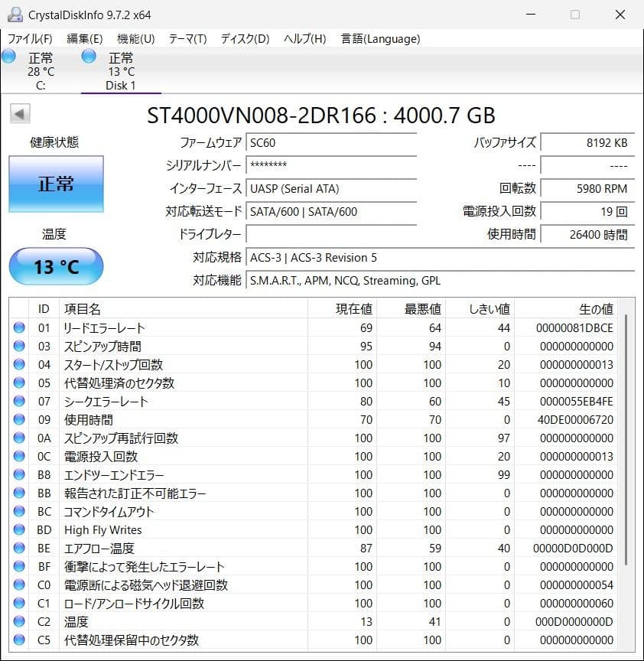Click the status icon for エアフロー温度 row

click(18, 548)
